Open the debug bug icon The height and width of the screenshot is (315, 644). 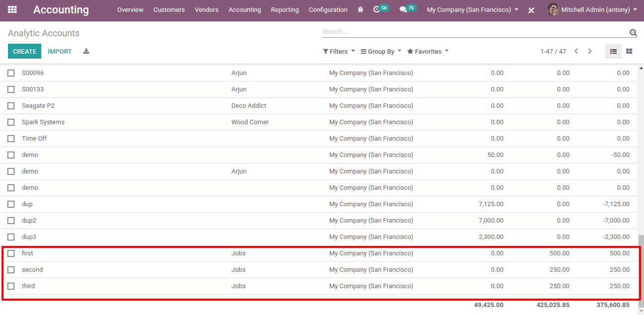360,9
